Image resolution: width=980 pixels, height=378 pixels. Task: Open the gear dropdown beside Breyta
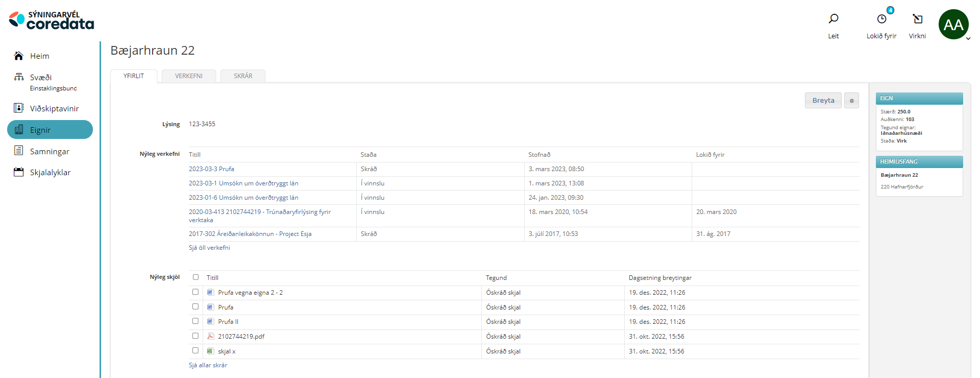click(x=851, y=101)
